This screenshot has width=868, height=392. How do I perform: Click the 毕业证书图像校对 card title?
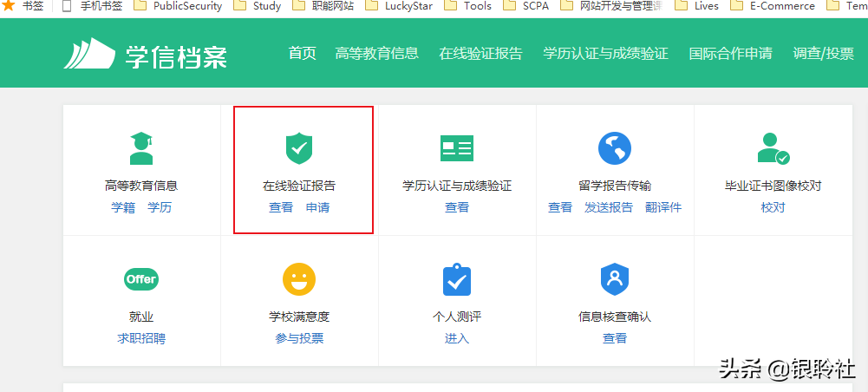point(773,186)
